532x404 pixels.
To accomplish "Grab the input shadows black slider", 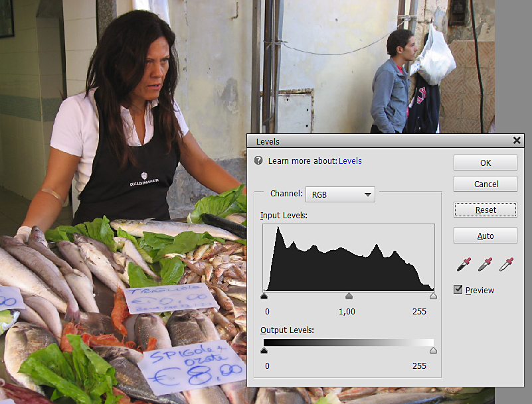I will click(x=264, y=296).
